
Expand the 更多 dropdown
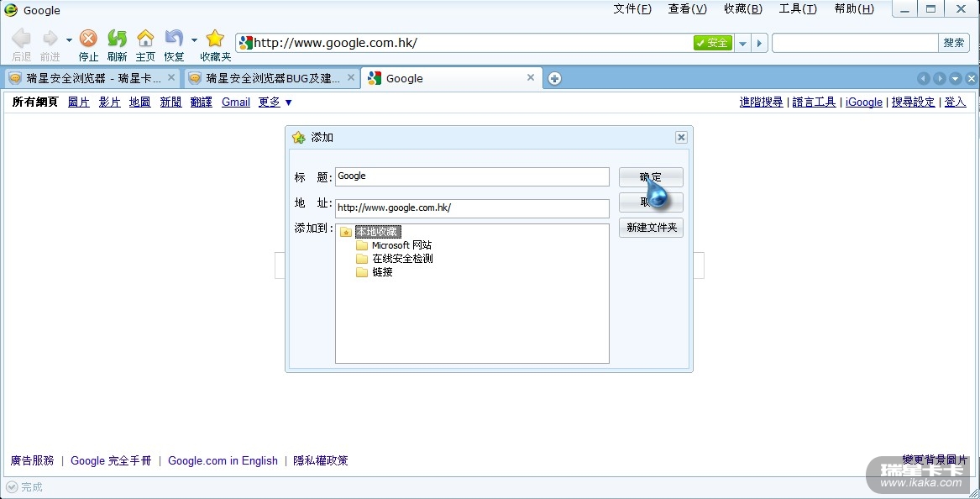point(275,102)
